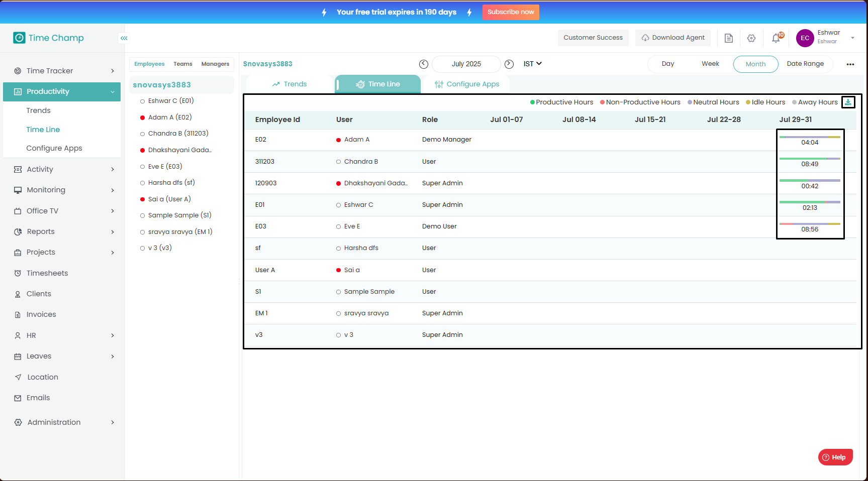Go to next month arrow

[509, 64]
